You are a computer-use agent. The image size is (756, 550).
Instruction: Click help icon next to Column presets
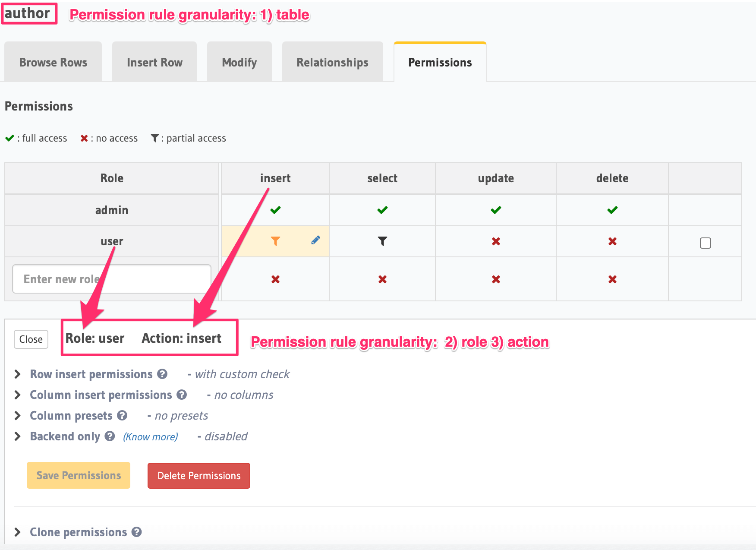tap(122, 416)
